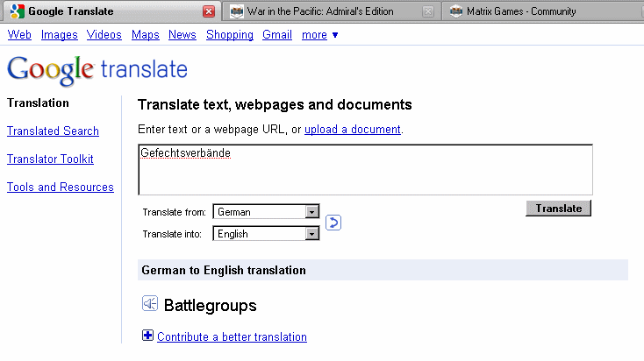This screenshot has width=644, height=361.
Task: Open the Translate from German dropdown
Action: coord(266,212)
